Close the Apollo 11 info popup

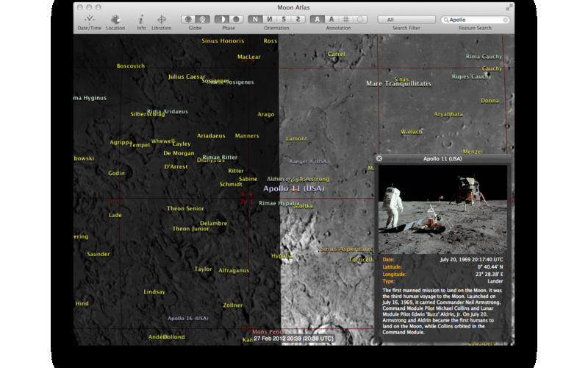pos(379,158)
